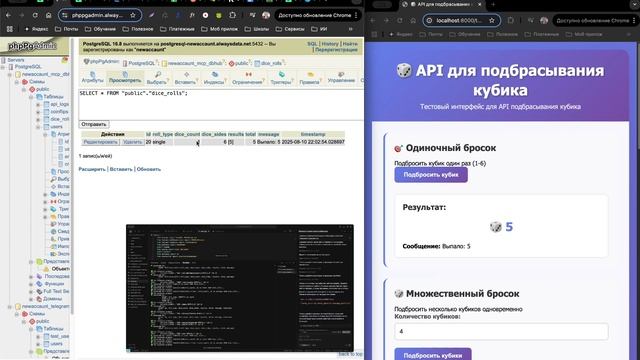
Task: Expand the Функции tree node
Action: 31,284
